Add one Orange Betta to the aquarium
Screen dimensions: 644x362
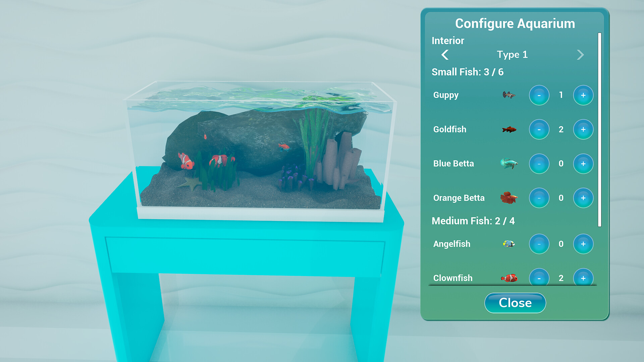(583, 198)
